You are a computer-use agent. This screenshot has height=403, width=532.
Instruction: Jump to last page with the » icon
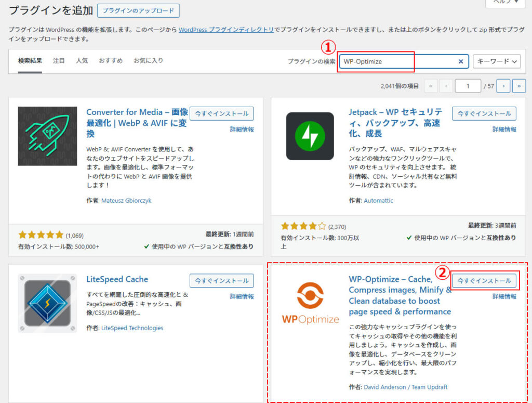point(519,86)
